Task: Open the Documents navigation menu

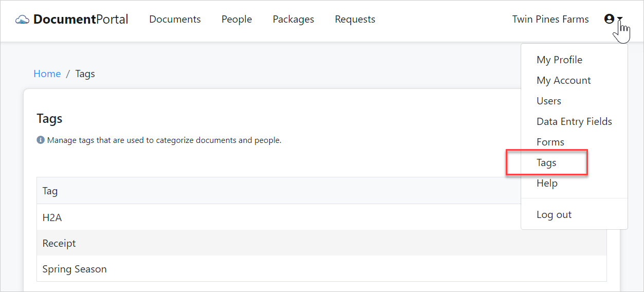Action: pos(175,20)
